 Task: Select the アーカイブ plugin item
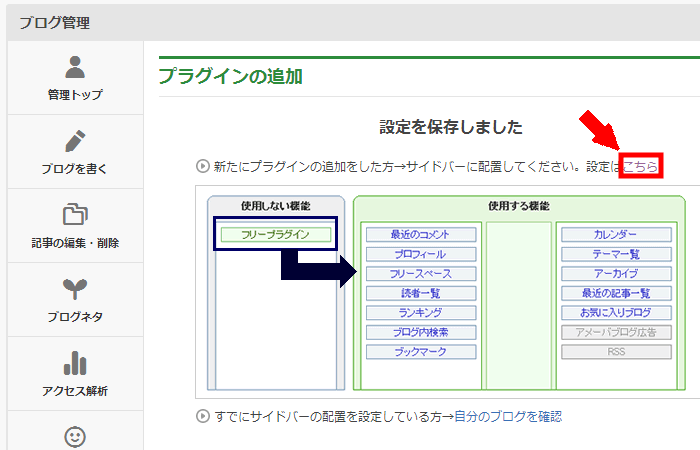[x=616, y=274]
